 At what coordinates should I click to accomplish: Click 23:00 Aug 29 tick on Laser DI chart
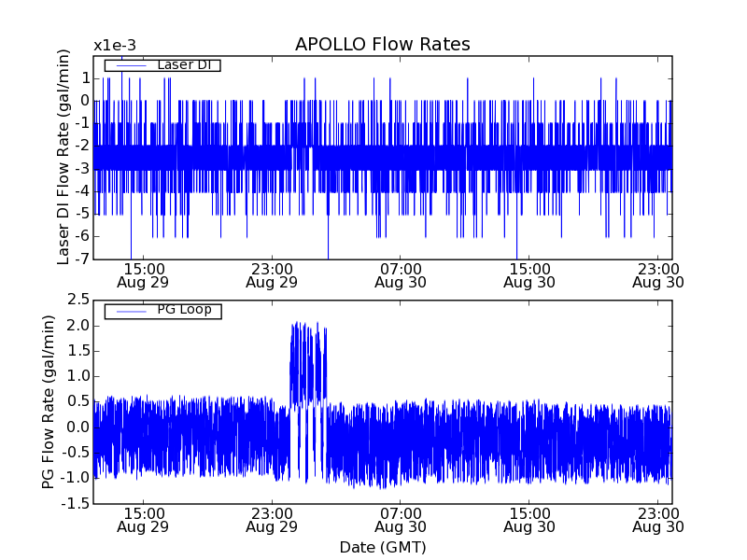(x=271, y=274)
